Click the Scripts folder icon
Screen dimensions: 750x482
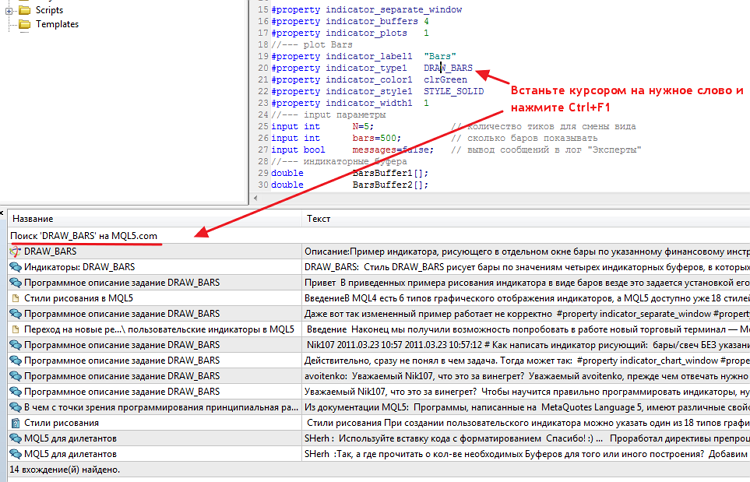[23, 9]
